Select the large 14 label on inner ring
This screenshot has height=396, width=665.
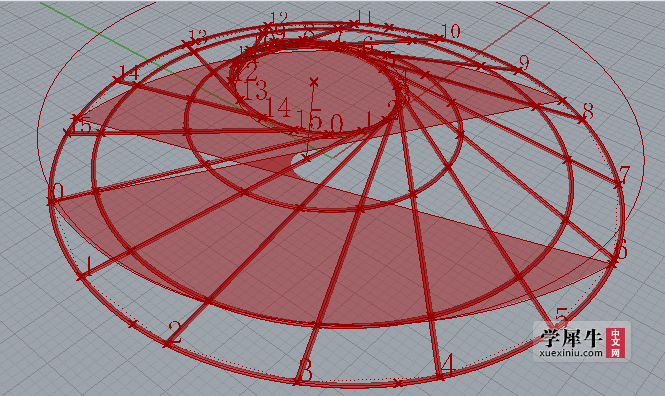[x=278, y=107]
